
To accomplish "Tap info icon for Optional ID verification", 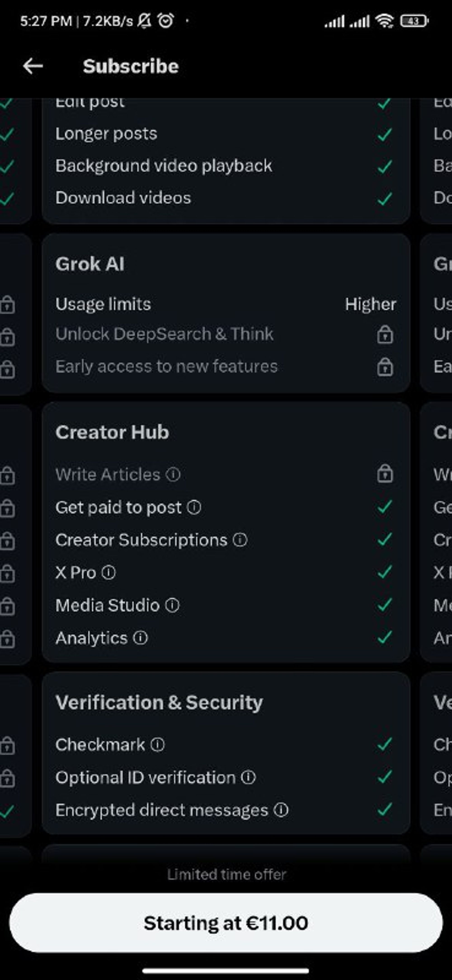I will pyautogui.click(x=248, y=777).
